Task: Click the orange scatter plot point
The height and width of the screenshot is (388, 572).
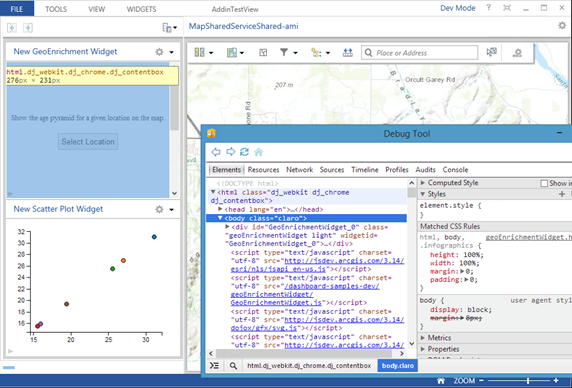Action: tap(123, 260)
